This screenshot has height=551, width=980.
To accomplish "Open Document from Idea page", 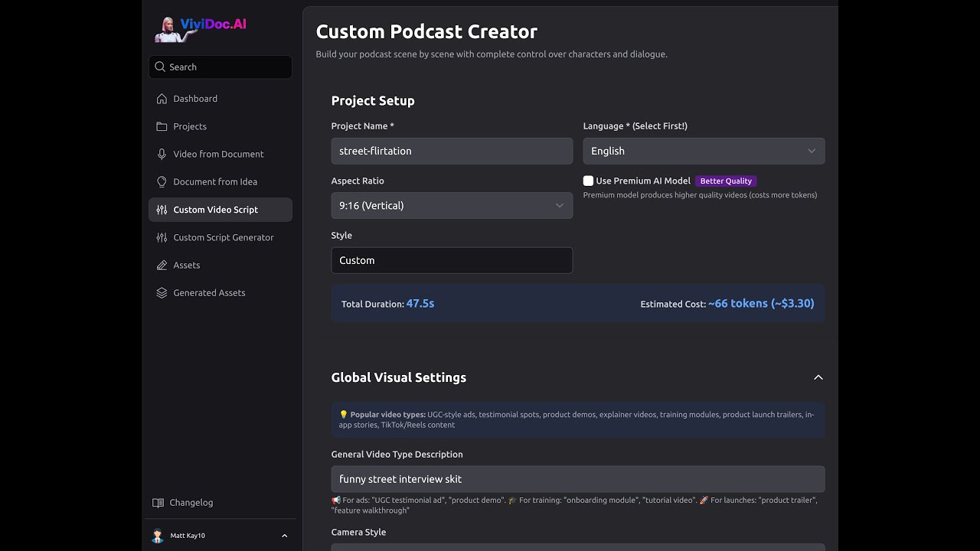I will click(220, 181).
